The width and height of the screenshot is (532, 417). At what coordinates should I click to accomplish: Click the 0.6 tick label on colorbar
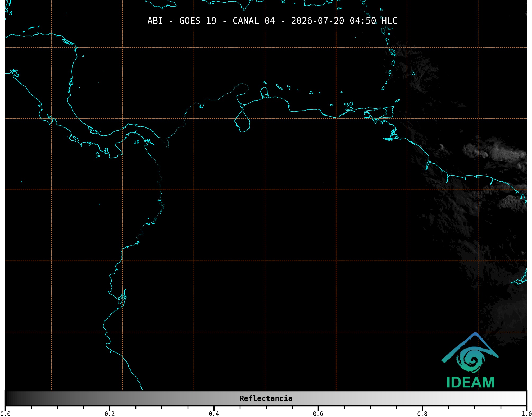[x=318, y=414]
